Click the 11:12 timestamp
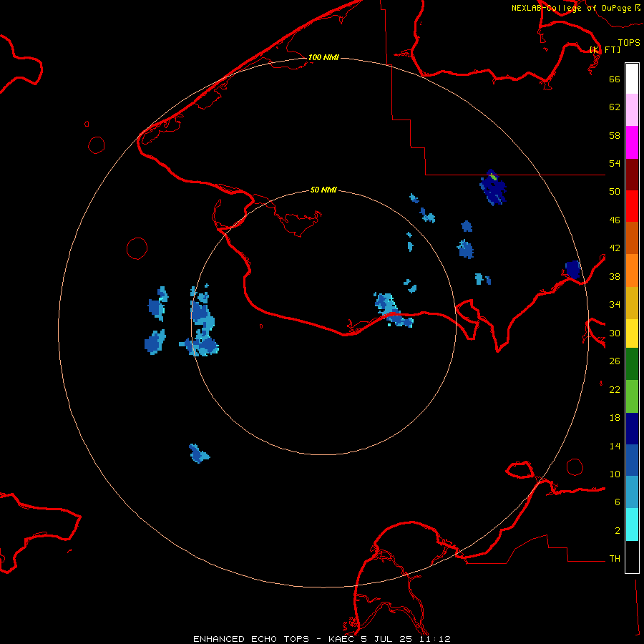This screenshot has height=644, width=644. tap(435, 639)
